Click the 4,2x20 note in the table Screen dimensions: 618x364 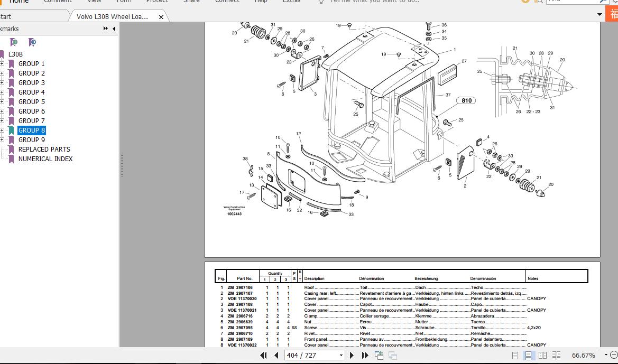click(533, 328)
